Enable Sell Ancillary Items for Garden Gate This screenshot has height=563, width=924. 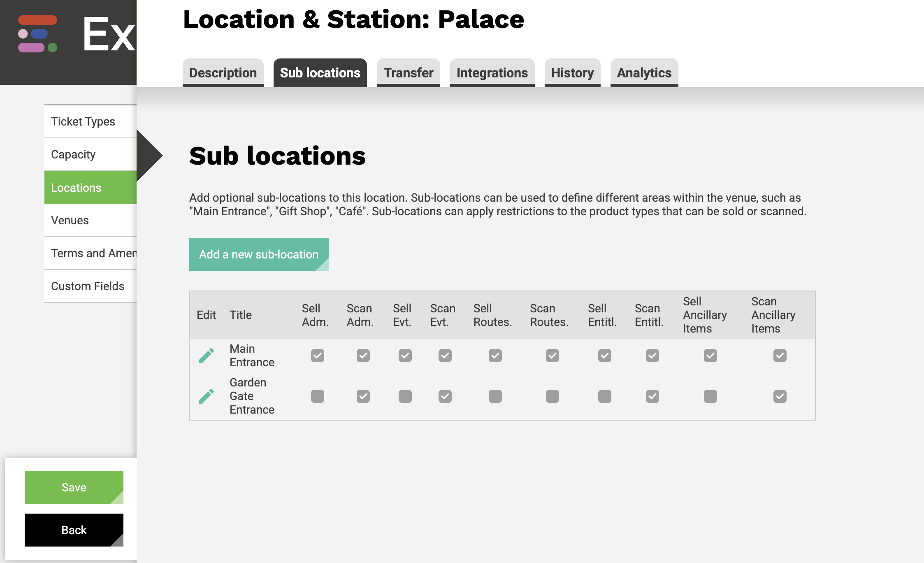(710, 396)
